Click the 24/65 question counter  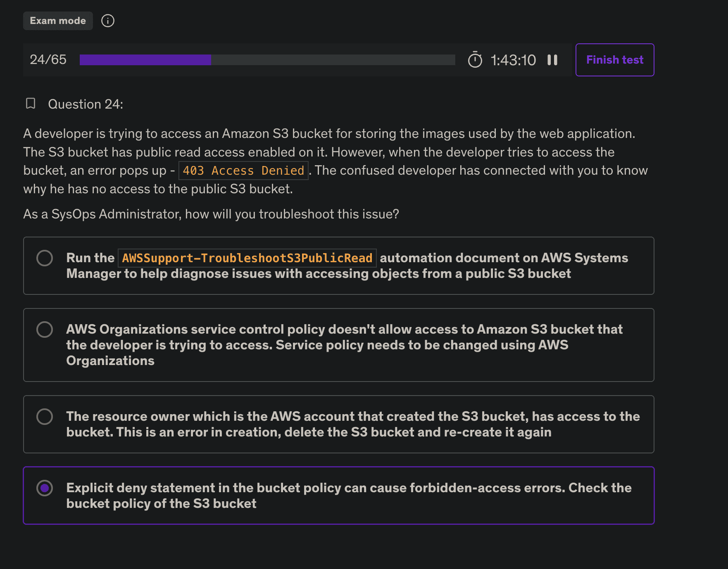pyautogui.click(x=48, y=60)
